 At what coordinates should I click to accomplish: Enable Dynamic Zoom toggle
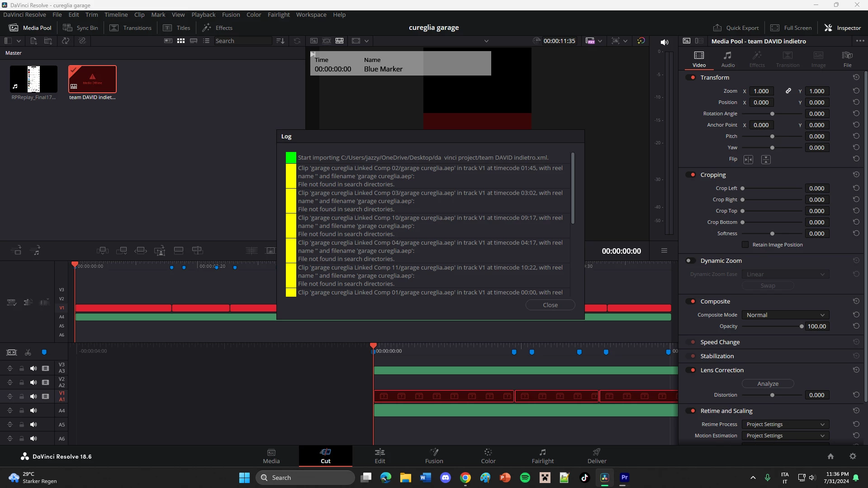(691, 261)
